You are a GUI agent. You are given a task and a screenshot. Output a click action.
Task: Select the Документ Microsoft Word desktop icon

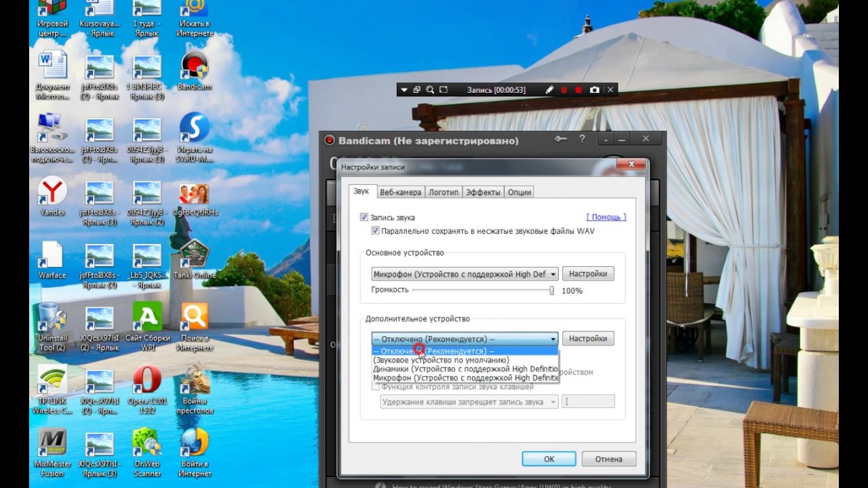coord(52,76)
